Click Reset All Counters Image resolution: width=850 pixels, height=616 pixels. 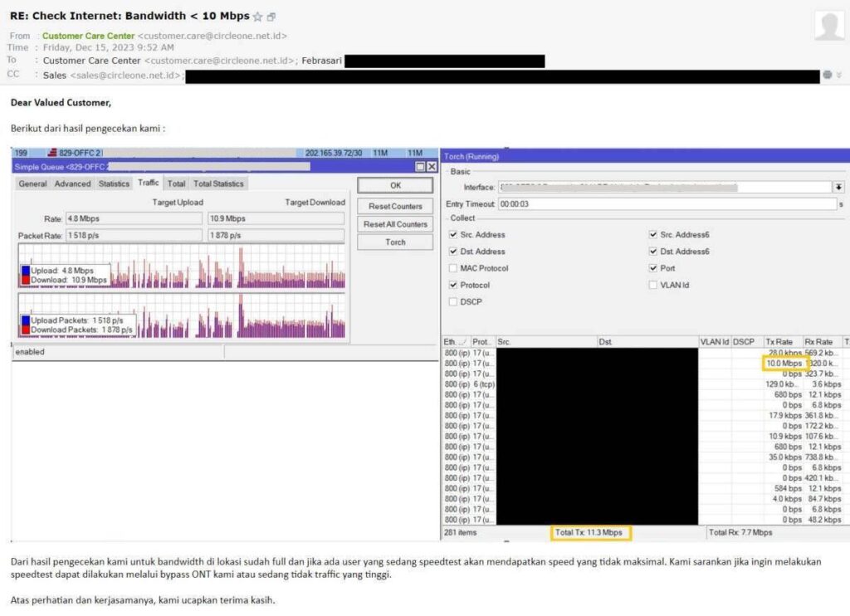click(394, 224)
